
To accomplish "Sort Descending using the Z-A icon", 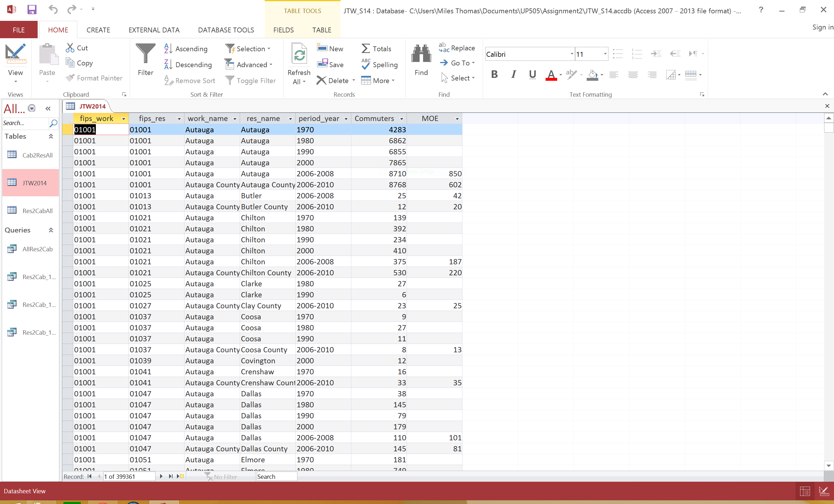I will (168, 64).
